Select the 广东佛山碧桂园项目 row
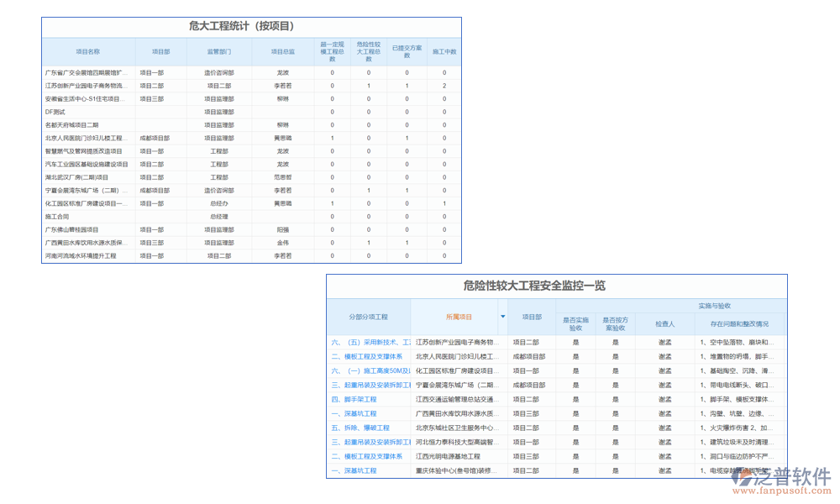The height and width of the screenshot is (504, 840). [71, 229]
